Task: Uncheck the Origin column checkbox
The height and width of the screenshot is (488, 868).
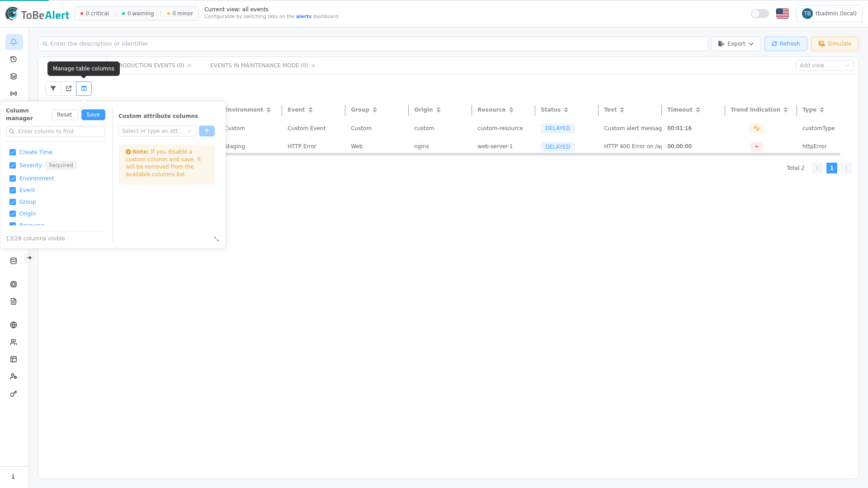Action: pos(13,214)
